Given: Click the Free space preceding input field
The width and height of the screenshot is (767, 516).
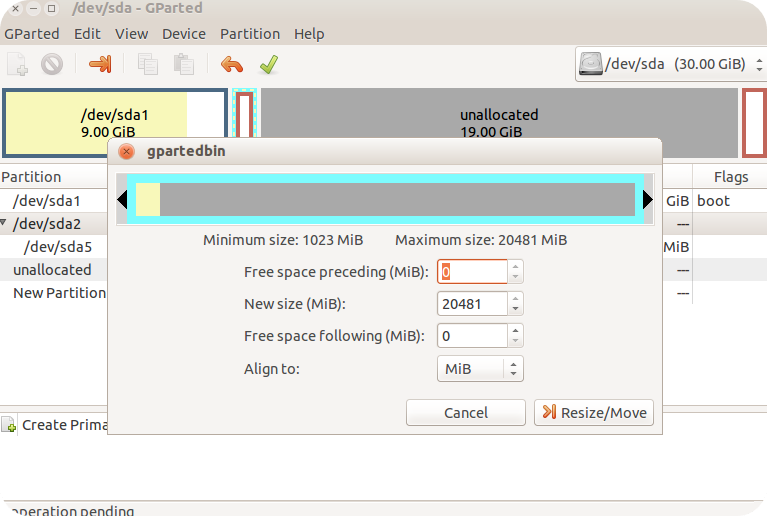Looking at the screenshot, I should [472, 272].
